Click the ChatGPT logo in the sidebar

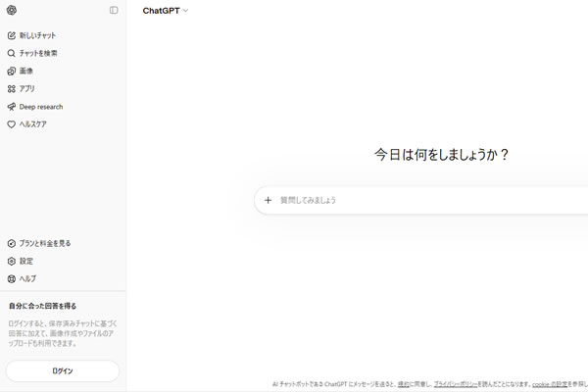pos(11,11)
